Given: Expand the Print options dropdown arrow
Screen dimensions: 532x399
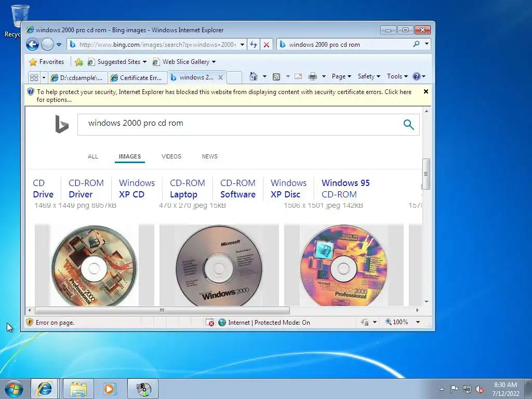Looking at the screenshot, I should click(x=324, y=76).
